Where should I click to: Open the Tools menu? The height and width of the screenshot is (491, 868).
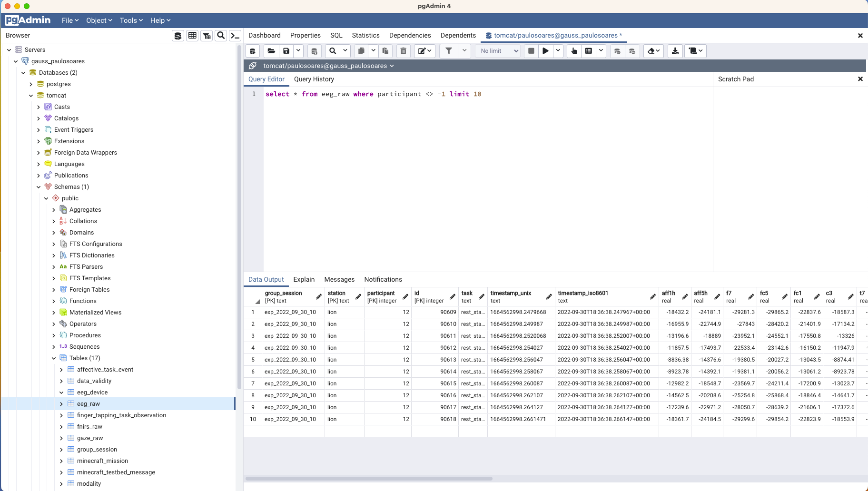[x=131, y=20]
